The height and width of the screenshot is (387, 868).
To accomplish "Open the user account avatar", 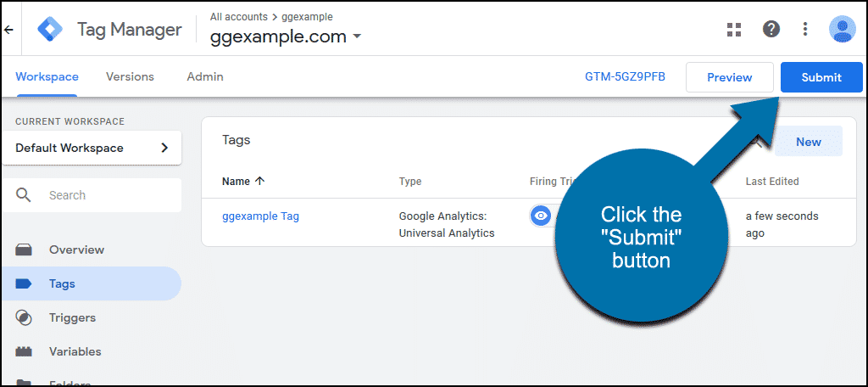I will point(842,30).
